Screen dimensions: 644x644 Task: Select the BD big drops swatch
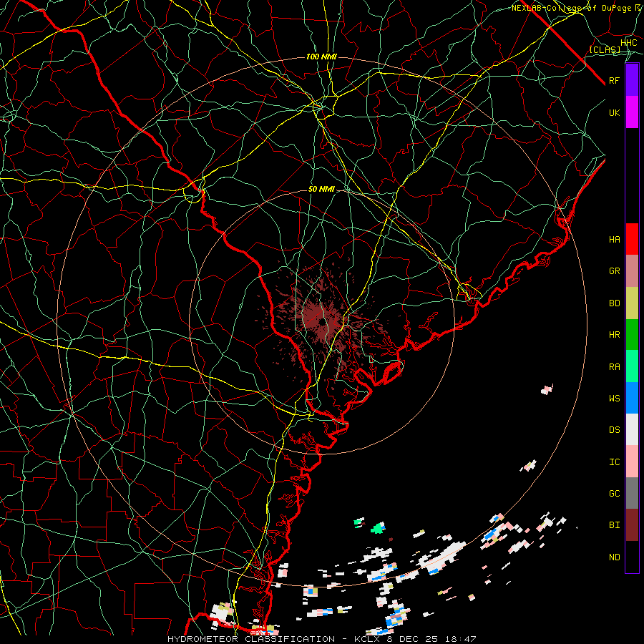pyautogui.click(x=632, y=303)
